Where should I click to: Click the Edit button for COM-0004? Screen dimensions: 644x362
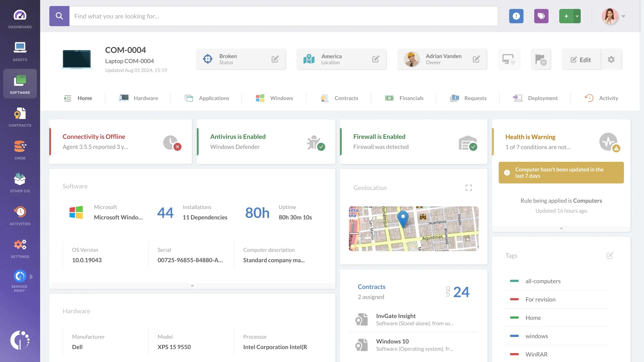[x=580, y=59]
